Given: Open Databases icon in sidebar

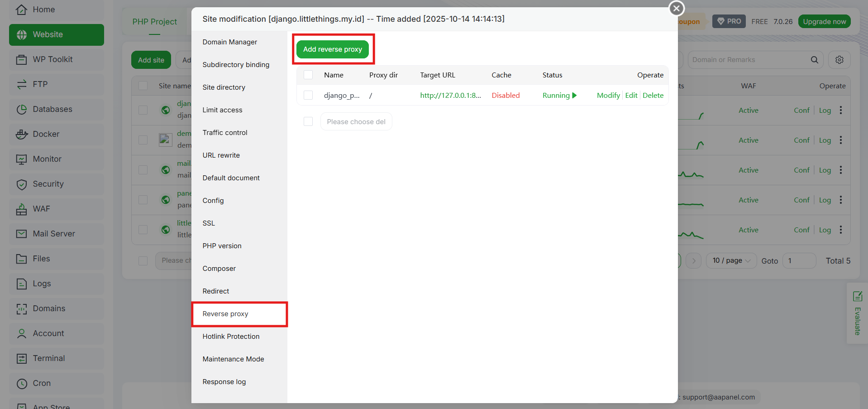Looking at the screenshot, I should coord(21,110).
